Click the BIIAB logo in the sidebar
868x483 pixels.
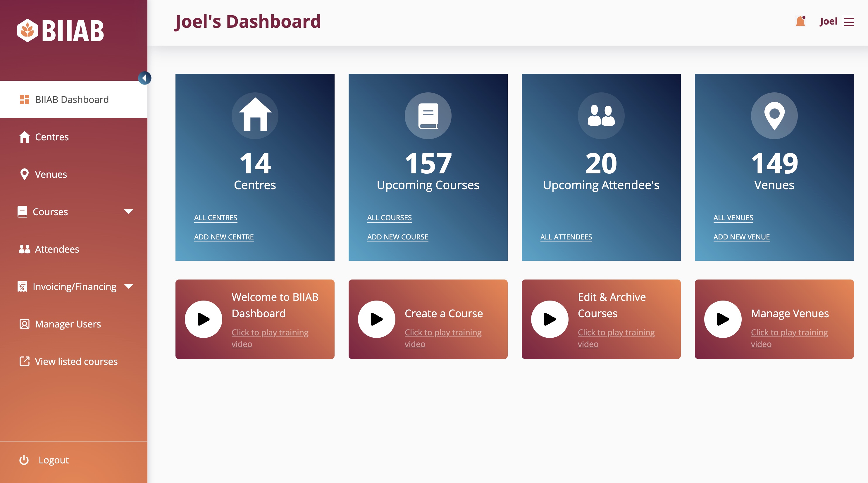pos(61,31)
